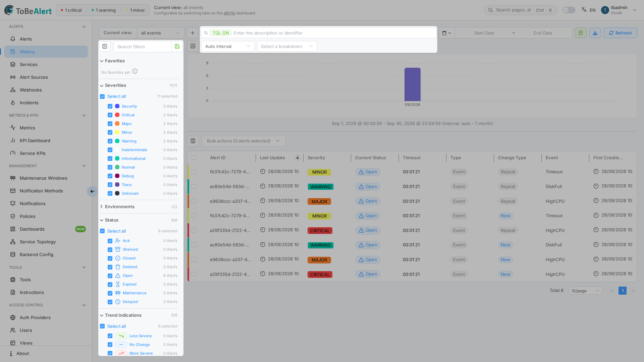
Task: Uncheck the Critical severity checkbox
Action: pyautogui.click(x=110, y=115)
